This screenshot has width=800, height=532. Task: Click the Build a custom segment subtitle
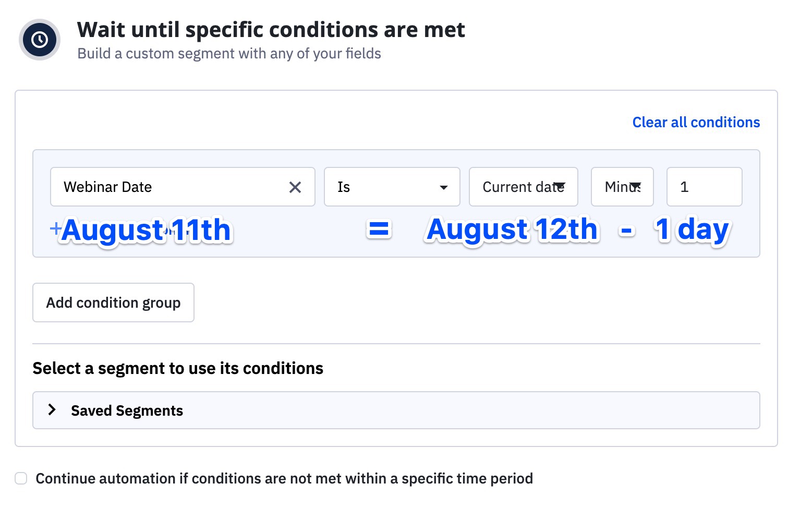click(x=229, y=54)
